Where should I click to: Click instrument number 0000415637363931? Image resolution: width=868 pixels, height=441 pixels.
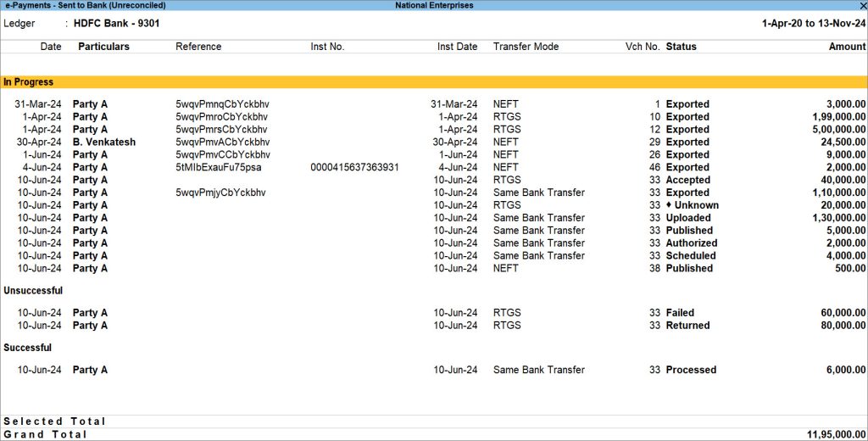(354, 168)
